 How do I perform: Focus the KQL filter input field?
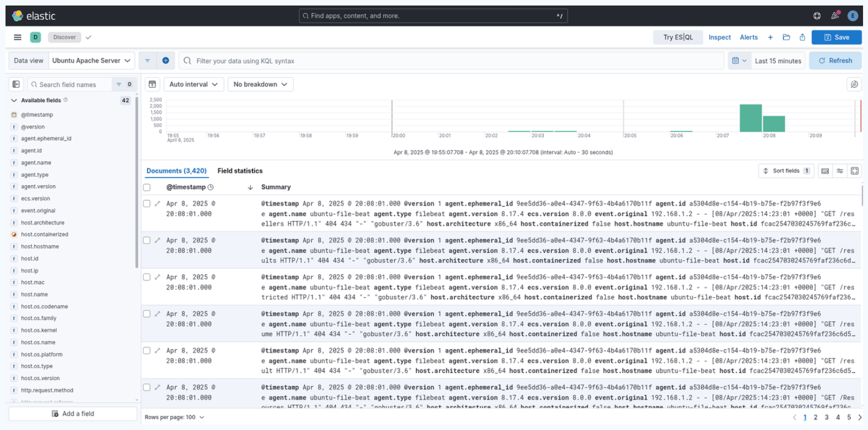[451, 61]
